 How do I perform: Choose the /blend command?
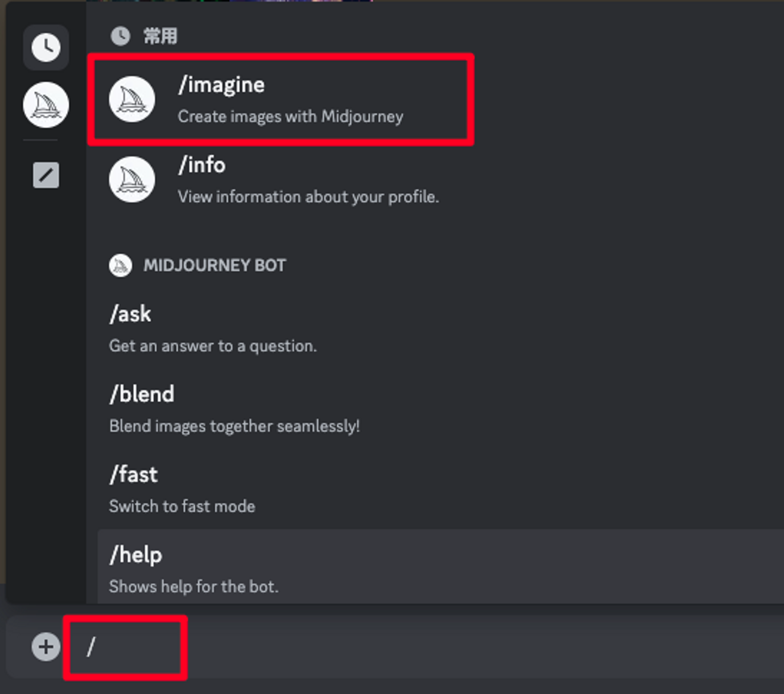click(x=142, y=394)
